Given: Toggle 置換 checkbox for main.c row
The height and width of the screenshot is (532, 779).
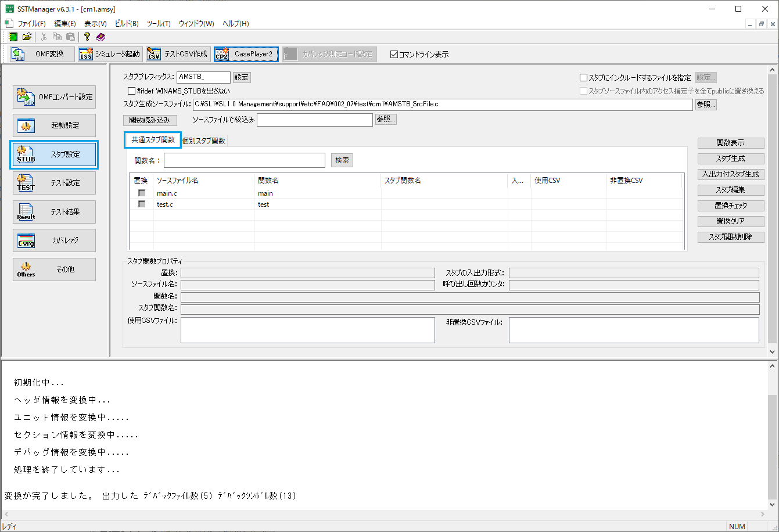Looking at the screenshot, I should [141, 193].
